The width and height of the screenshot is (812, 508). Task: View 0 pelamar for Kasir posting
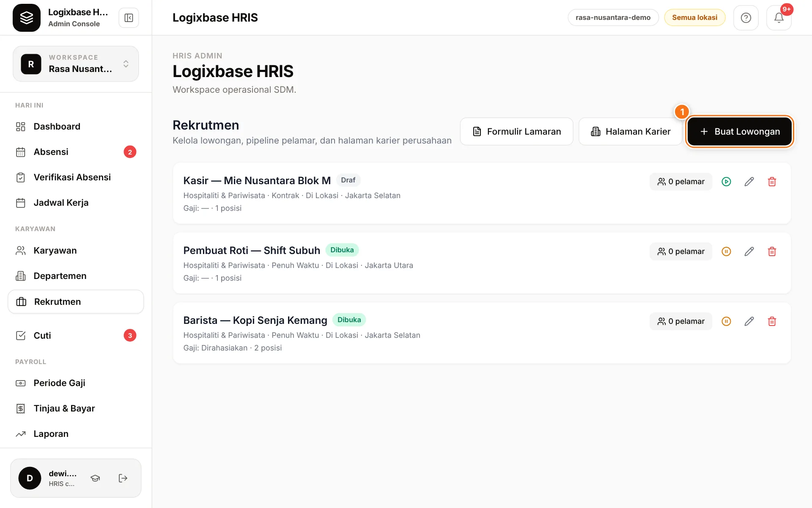pyautogui.click(x=681, y=182)
